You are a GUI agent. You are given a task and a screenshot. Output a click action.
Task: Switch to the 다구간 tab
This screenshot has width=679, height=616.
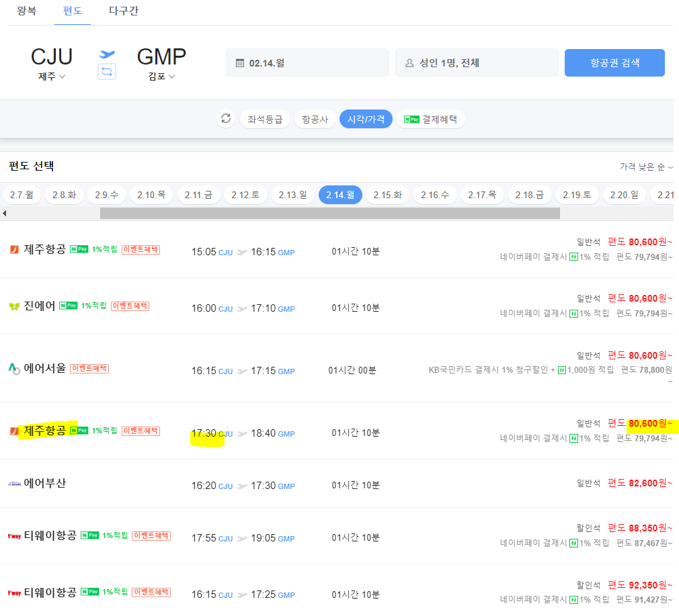[x=124, y=11]
